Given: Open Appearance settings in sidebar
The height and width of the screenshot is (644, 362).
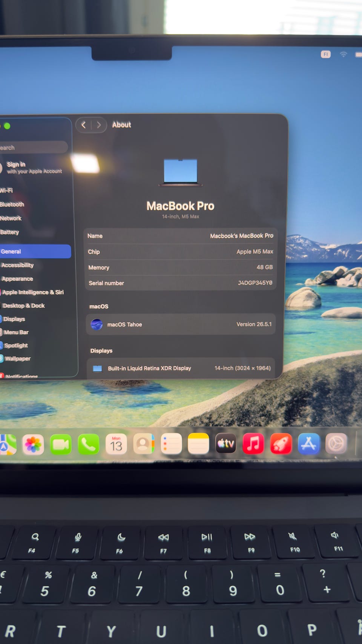Looking at the screenshot, I should tap(17, 279).
